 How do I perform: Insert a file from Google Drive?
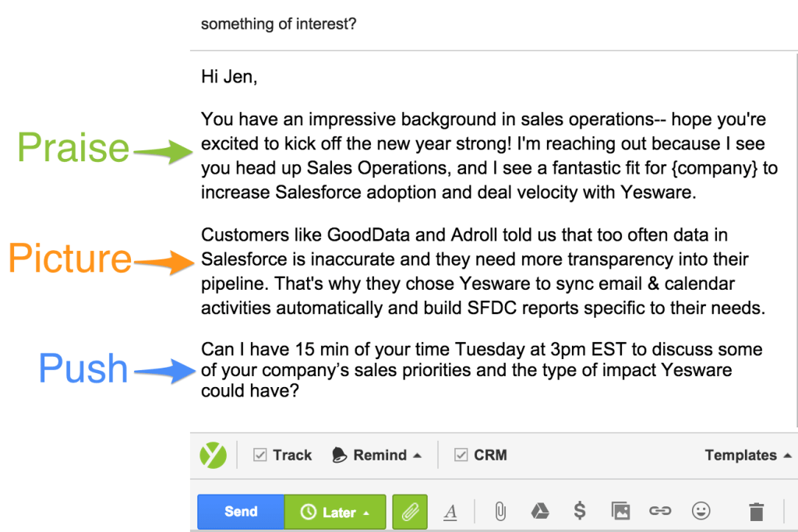click(x=539, y=512)
